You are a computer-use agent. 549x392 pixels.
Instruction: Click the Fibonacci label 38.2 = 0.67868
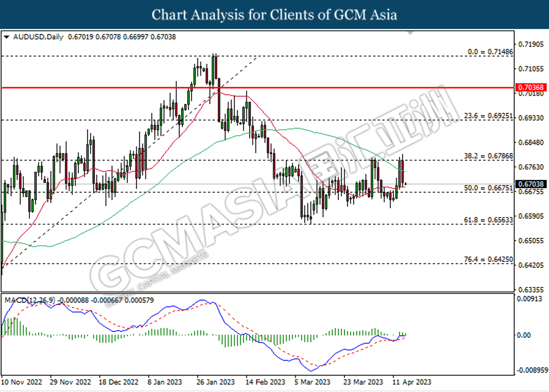(489, 156)
